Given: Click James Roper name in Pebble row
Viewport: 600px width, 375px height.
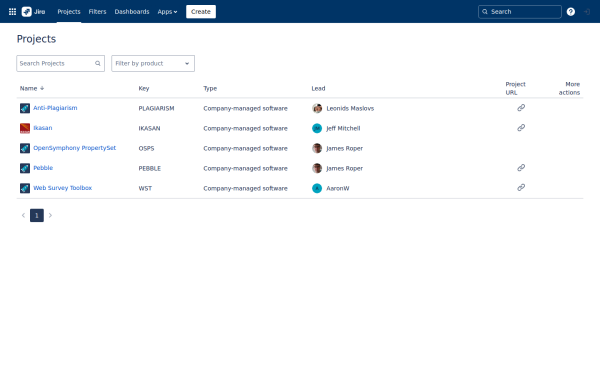Looking at the screenshot, I should point(344,168).
